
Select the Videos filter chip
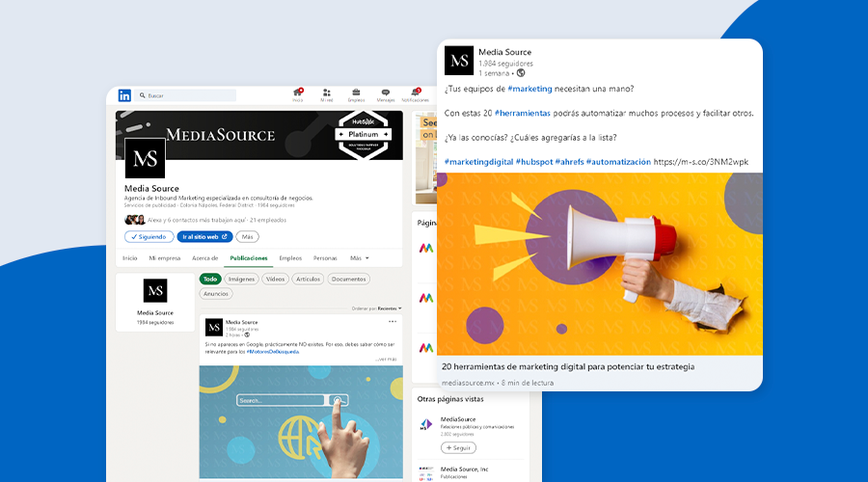click(275, 279)
